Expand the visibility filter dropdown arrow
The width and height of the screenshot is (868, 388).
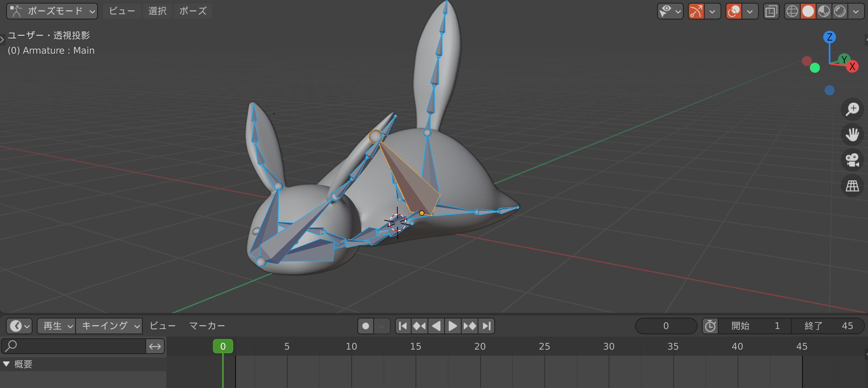click(x=678, y=11)
